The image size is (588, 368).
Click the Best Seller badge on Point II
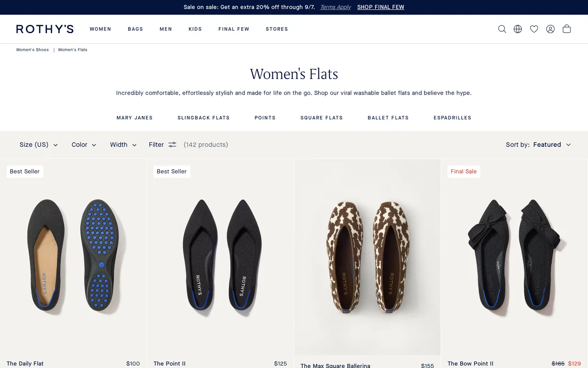172,172
